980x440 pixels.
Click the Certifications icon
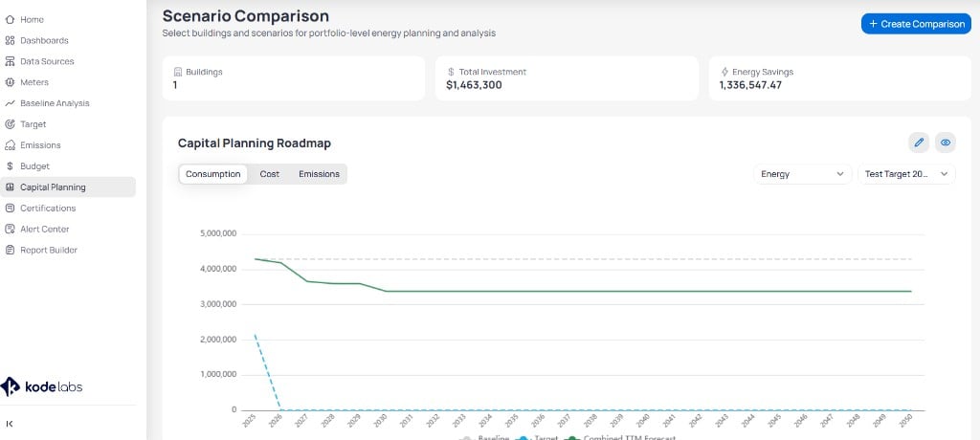click(10, 209)
